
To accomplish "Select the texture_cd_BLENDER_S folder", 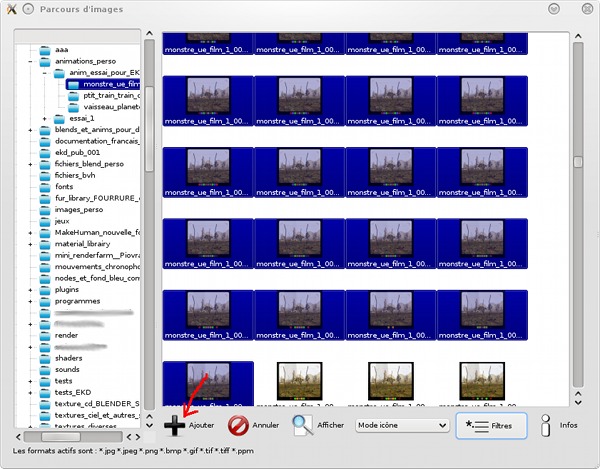I will click(90, 404).
